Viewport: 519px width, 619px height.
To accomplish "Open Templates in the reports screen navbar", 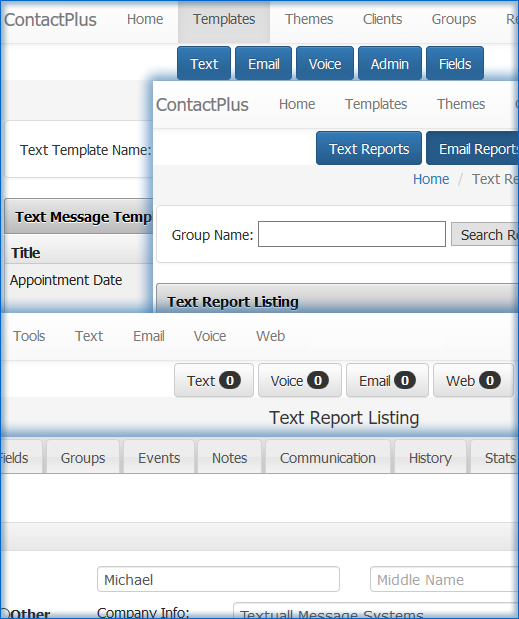I will (376, 104).
